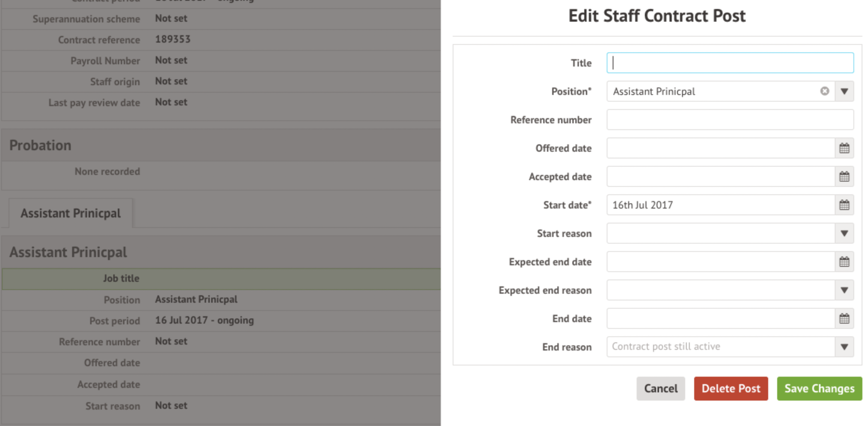Image resolution: width=868 pixels, height=426 pixels.
Task: Open the End date calendar picker
Action: [x=844, y=319]
